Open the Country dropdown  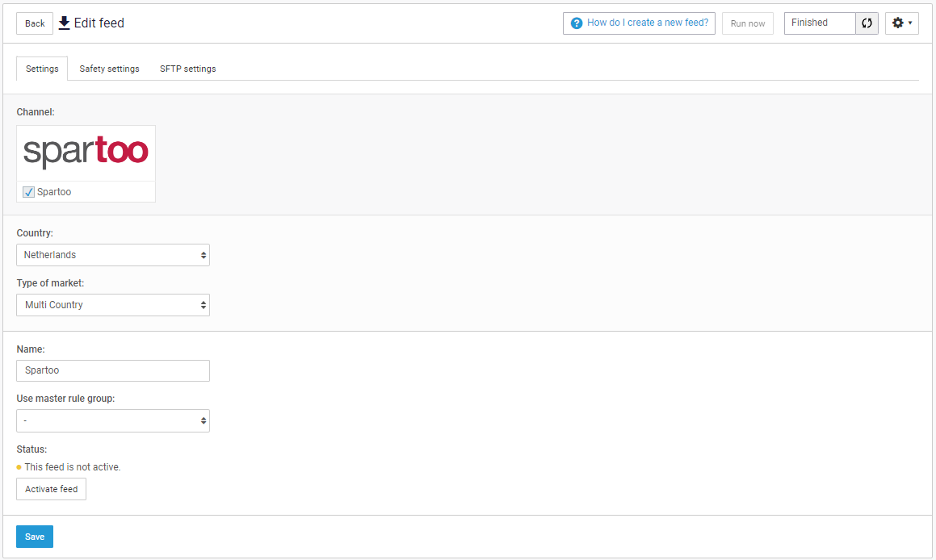113,255
